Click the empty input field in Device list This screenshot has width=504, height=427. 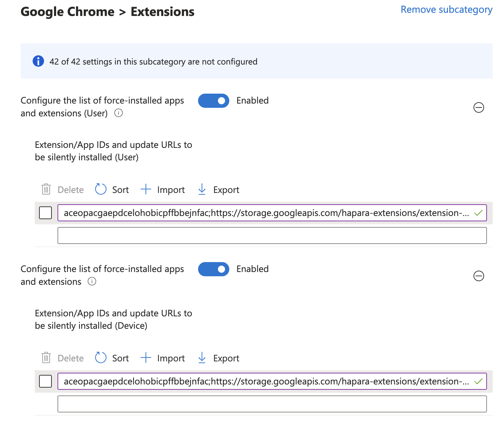272,404
